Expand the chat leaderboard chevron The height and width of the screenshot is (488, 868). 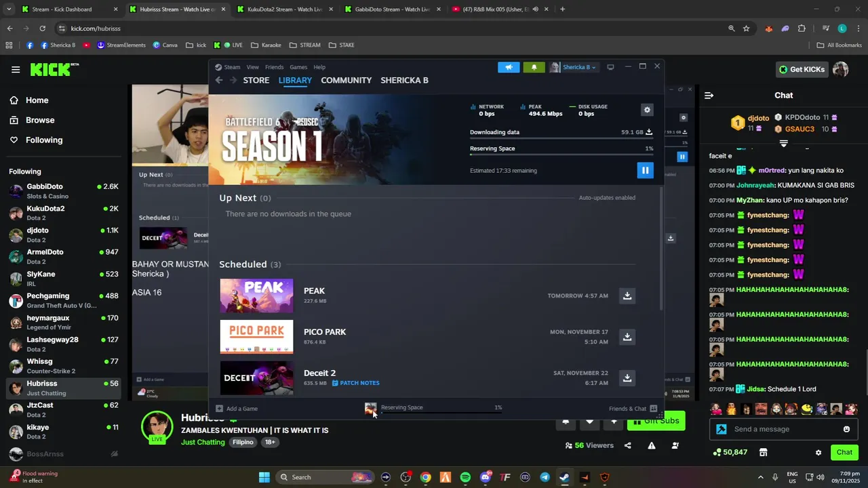(x=783, y=144)
